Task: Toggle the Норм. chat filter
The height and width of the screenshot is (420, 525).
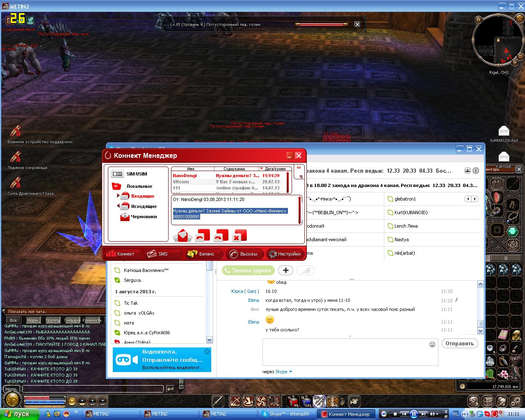Action: pos(33,320)
